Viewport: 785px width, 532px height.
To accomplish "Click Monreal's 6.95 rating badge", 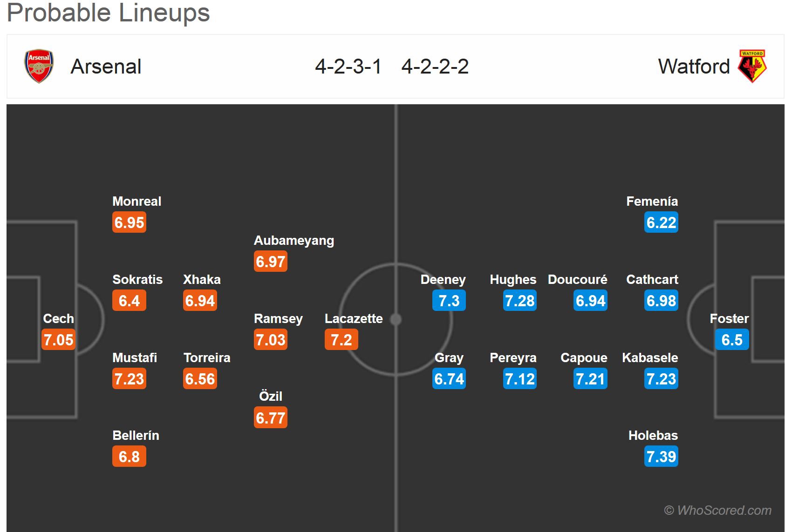I will point(129,222).
